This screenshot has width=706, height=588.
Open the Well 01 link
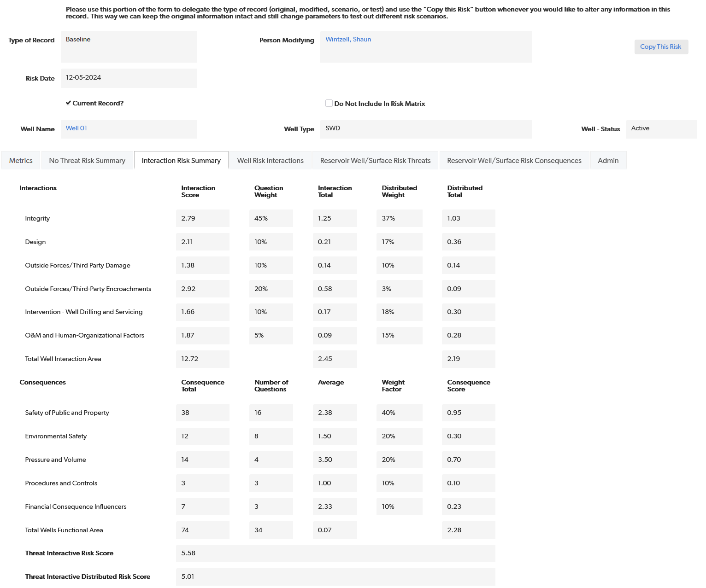coord(76,128)
